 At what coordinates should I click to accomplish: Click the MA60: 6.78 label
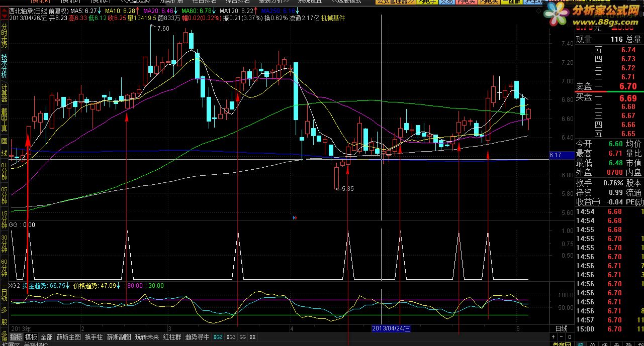(198, 11)
